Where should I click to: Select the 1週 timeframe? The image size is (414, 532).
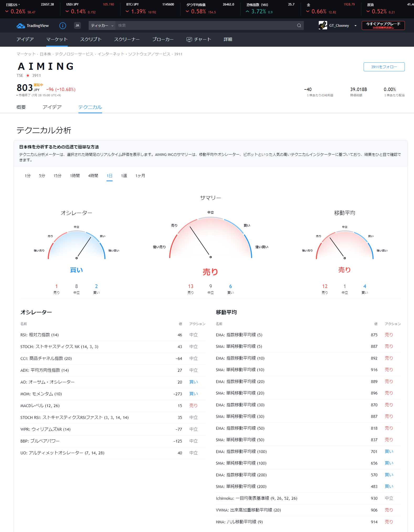[x=124, y=176]
